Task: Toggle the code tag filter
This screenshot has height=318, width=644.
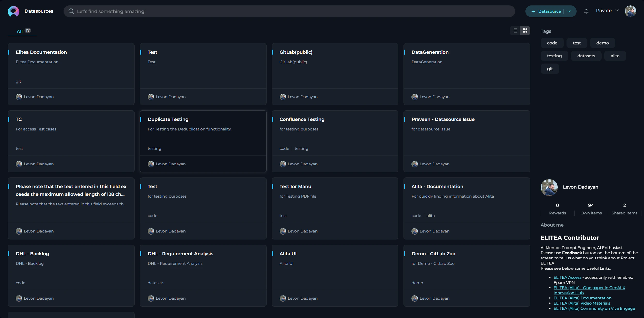Action: [552, 43]
